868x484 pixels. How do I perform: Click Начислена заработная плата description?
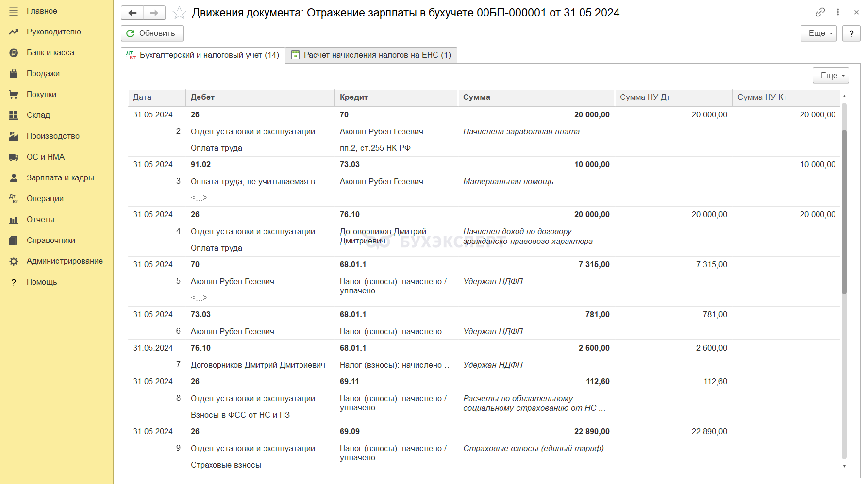point(521,132)
